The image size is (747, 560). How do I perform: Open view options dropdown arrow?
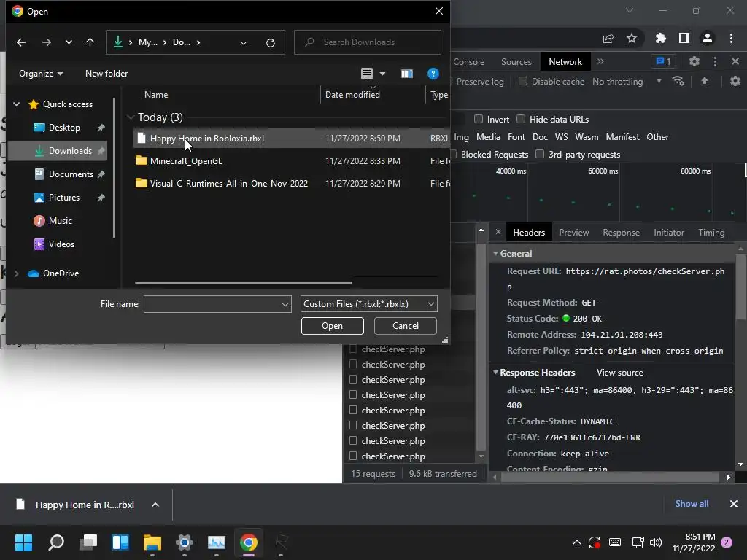click(382, 74)
